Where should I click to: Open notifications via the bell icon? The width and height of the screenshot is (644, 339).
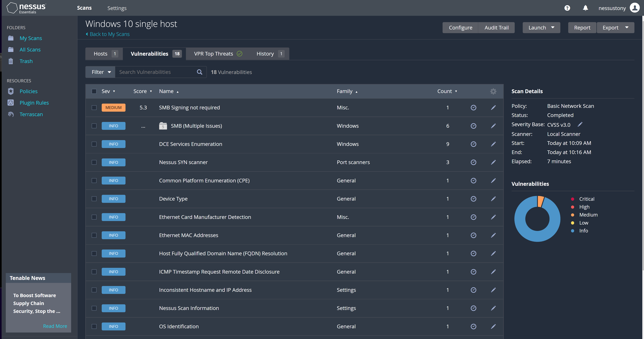point(585,8)
